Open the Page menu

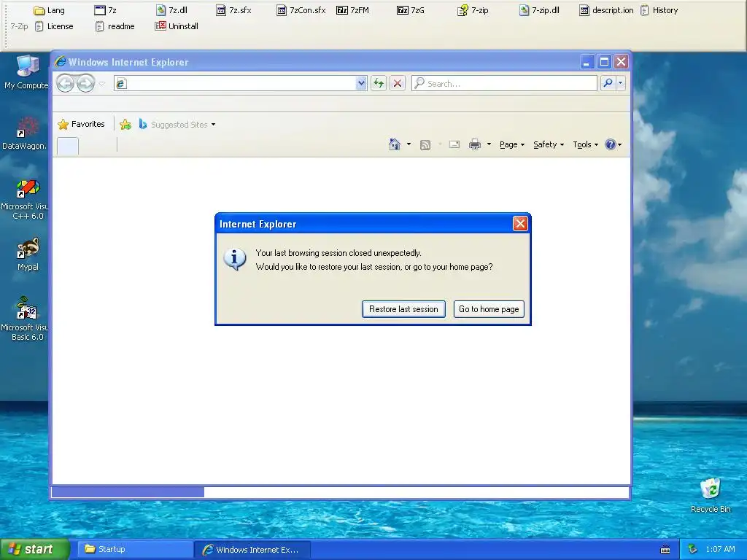click(512, 144)
